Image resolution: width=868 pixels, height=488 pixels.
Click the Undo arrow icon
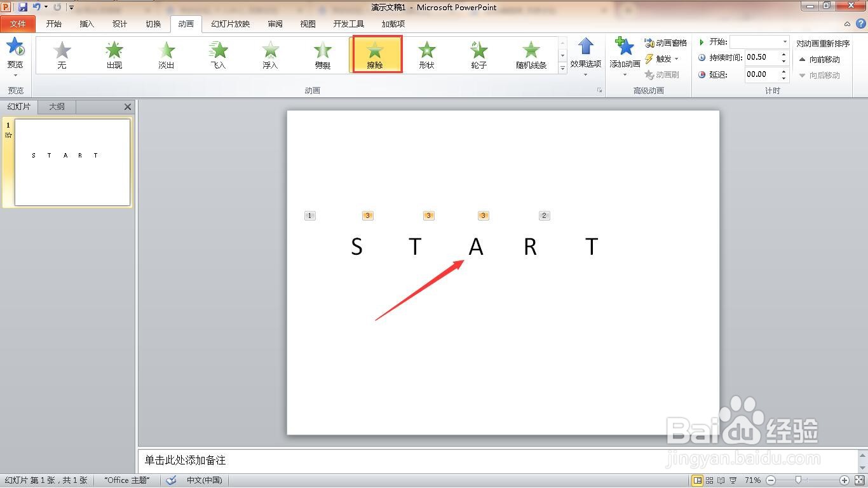[36, 7]
